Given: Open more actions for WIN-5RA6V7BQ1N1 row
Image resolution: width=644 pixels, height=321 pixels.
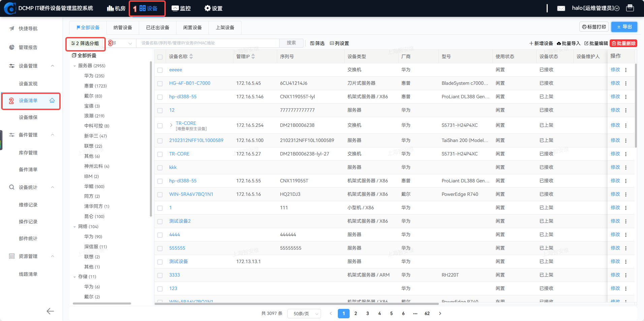Looking at the screenshot, I should (x=626, y=194).
